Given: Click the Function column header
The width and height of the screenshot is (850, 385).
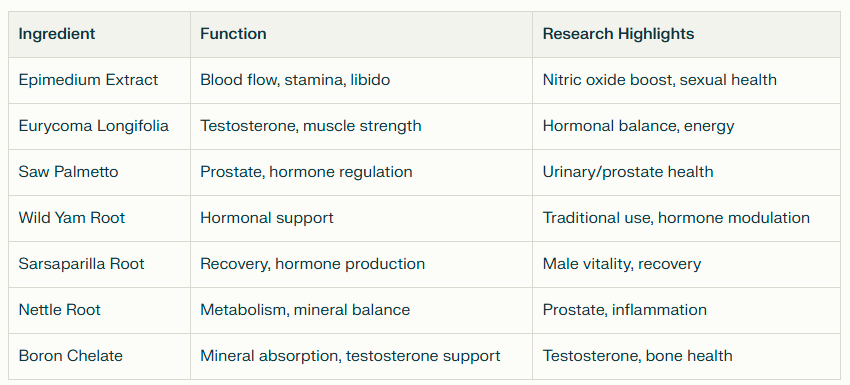Looking at the screenshot, I should 361,34.
